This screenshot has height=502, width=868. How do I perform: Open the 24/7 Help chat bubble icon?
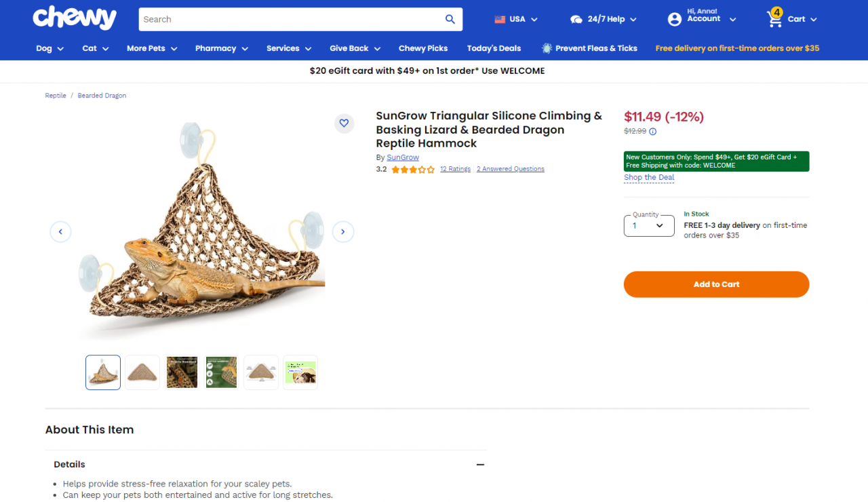tap(576, 19)
